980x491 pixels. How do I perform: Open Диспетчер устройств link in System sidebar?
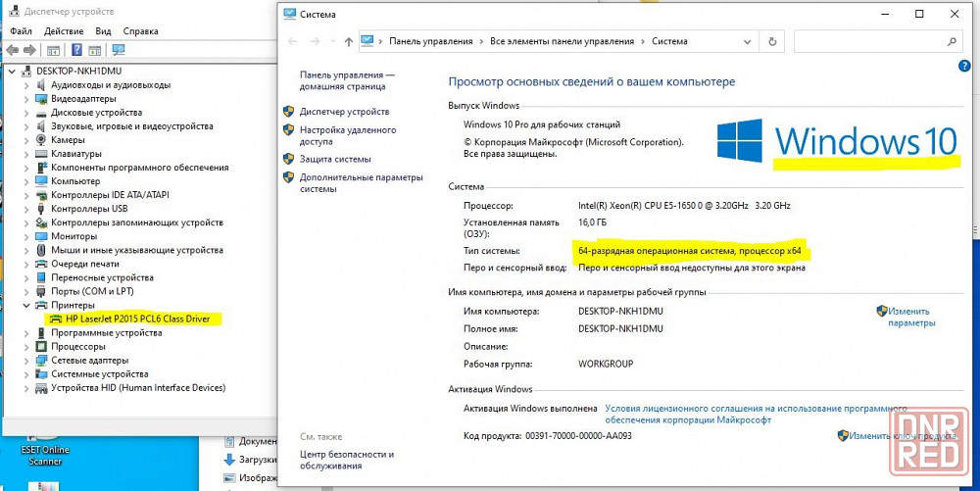tap(344, 112)
